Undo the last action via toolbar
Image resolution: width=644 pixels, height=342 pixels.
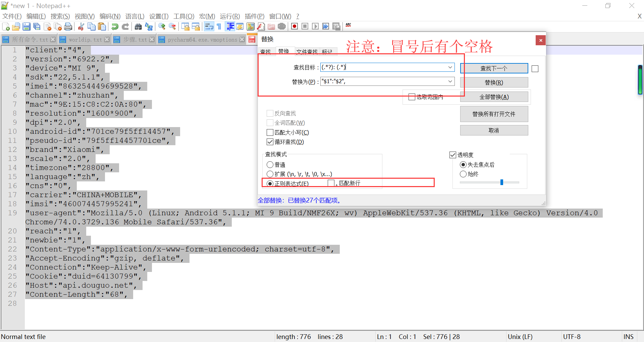tap(115, 26)
